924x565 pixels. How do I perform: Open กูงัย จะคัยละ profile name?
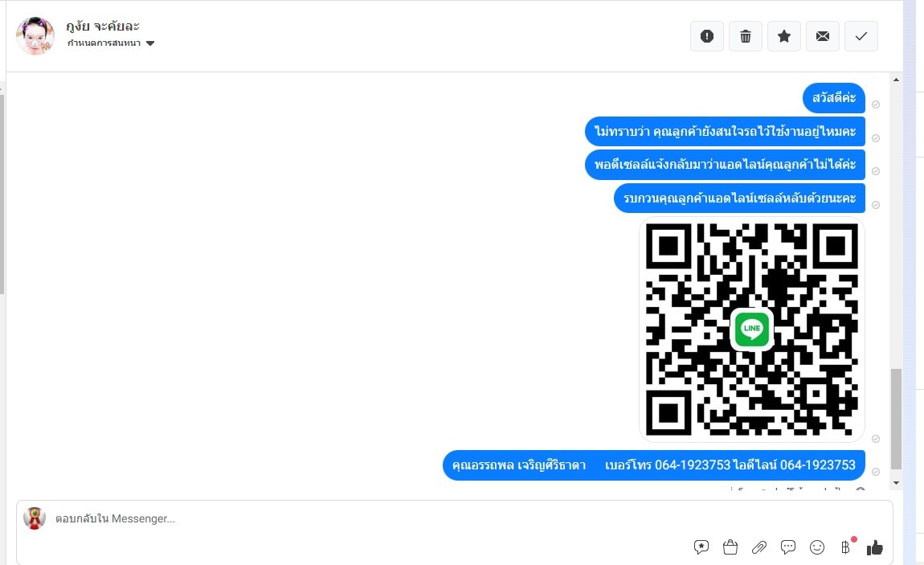pyautogui.click(x=103, y=26)
